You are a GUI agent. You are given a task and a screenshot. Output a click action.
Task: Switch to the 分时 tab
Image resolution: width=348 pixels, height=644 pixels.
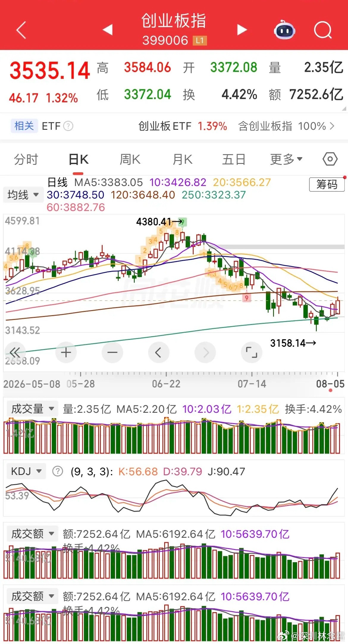[26, 160]
